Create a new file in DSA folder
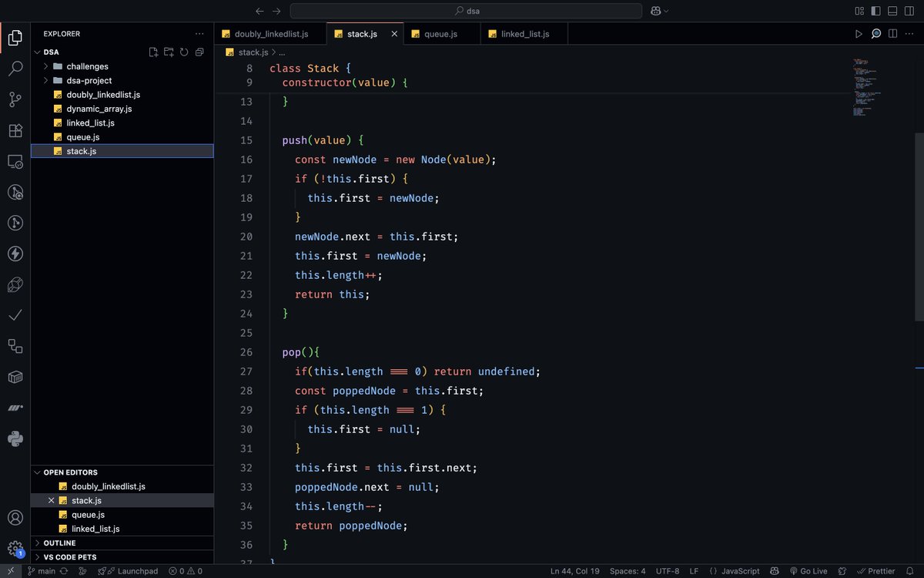Image resolution: width=924 pixels, height=578 pixels. coord(154,52)
